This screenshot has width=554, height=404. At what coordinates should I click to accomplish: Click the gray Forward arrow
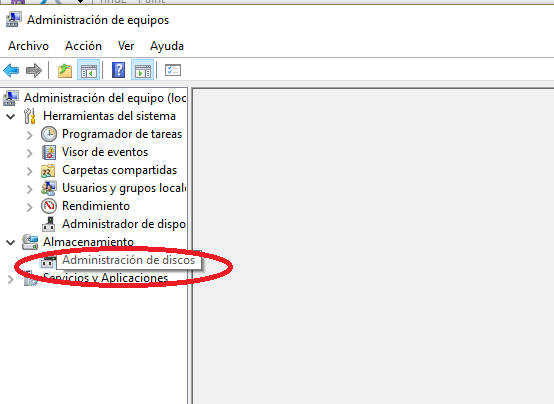(34, 70)
